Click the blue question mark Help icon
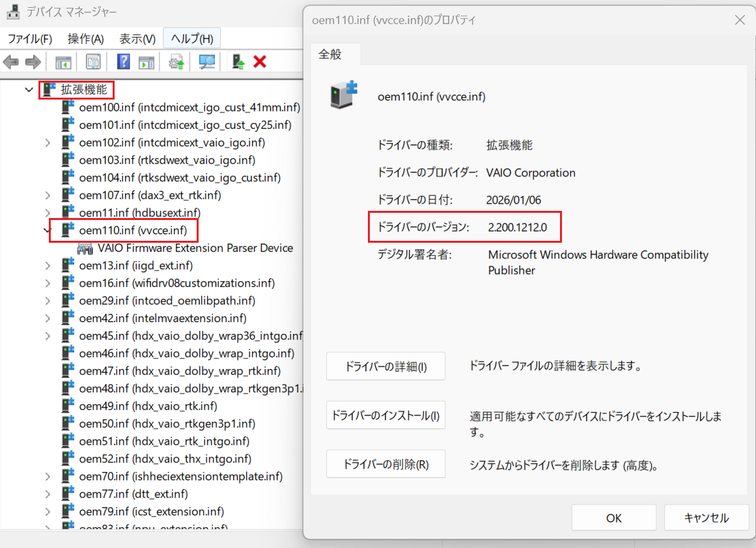This screenshot has width=756, height=548. [x=123, y=62]
